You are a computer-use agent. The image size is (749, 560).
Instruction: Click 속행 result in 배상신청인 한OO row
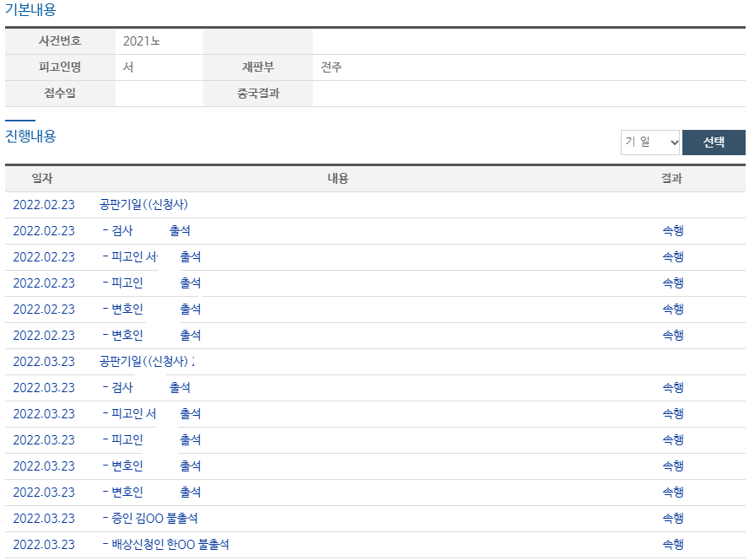click(672, 545)
